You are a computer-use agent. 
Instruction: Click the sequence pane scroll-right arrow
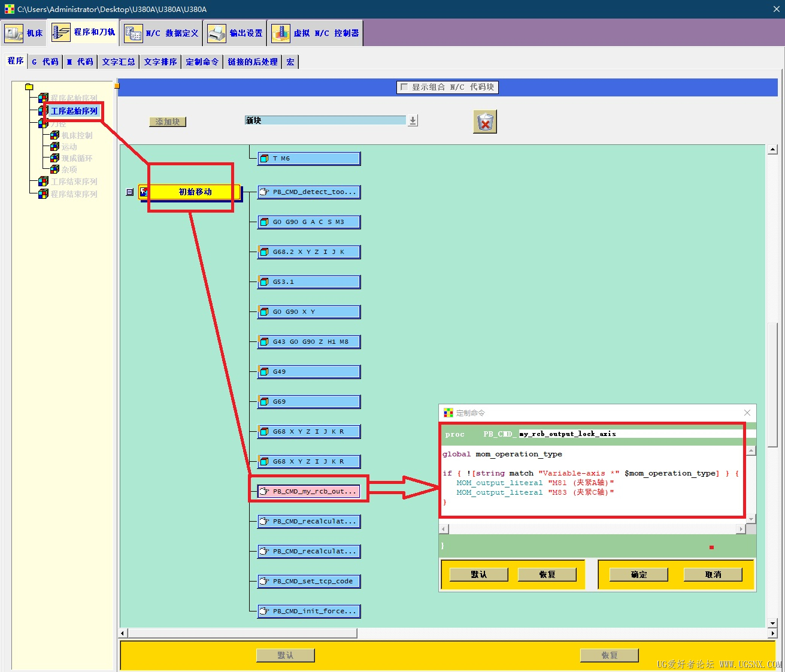click(772, 633)
